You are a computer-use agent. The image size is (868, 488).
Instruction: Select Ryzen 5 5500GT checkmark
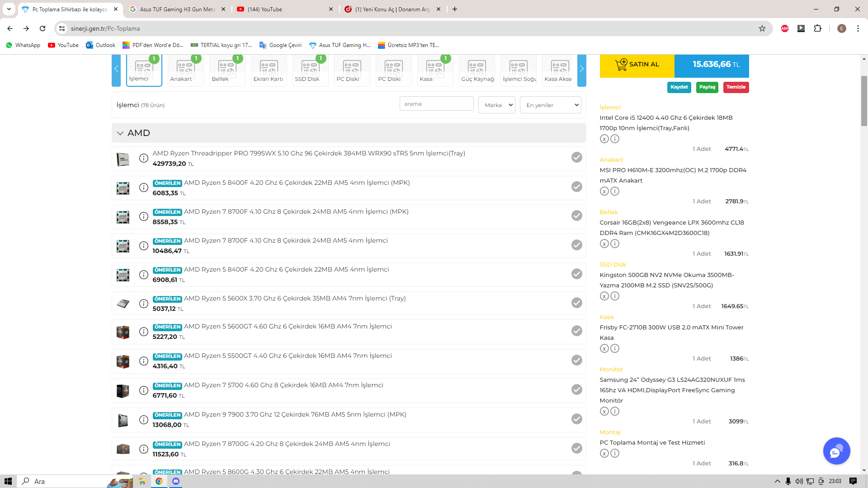[576, 360]
